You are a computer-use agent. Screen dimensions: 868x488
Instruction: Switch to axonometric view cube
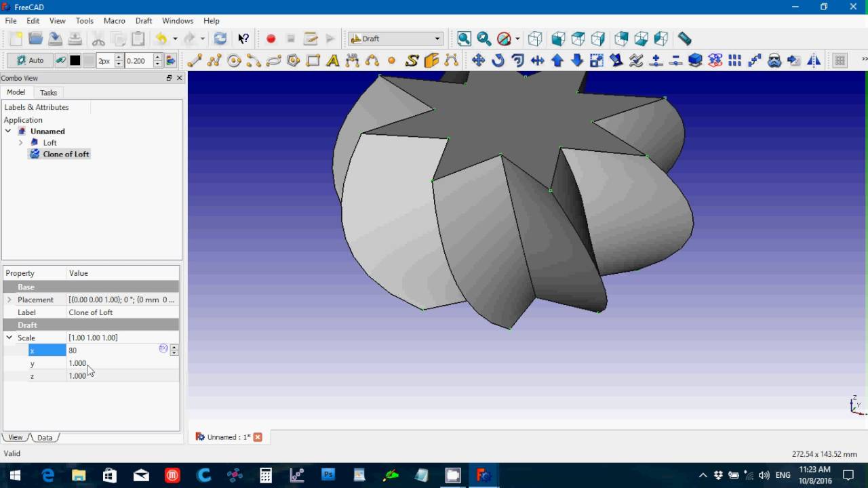[535, 39]
